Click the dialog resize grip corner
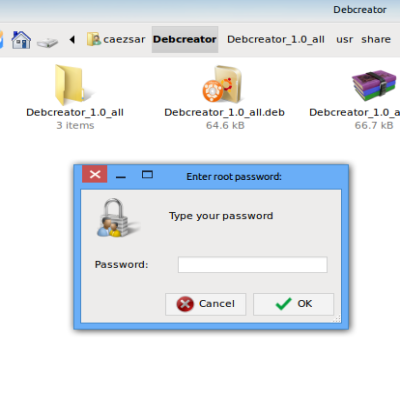This screenshot has height=400, width=400. (x=337, y=319)
